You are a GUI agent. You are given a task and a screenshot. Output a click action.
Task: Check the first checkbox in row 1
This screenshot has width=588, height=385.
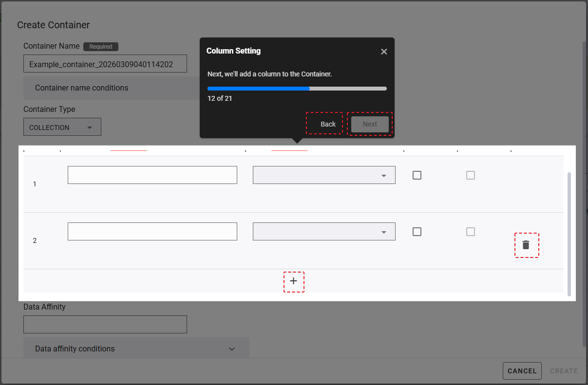click(417, 175)
